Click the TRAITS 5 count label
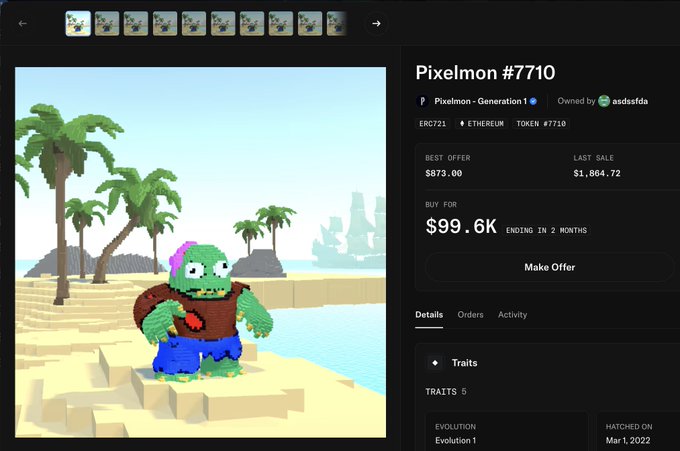The height and width of the screenshot is (451, 680). click(446, 392)
